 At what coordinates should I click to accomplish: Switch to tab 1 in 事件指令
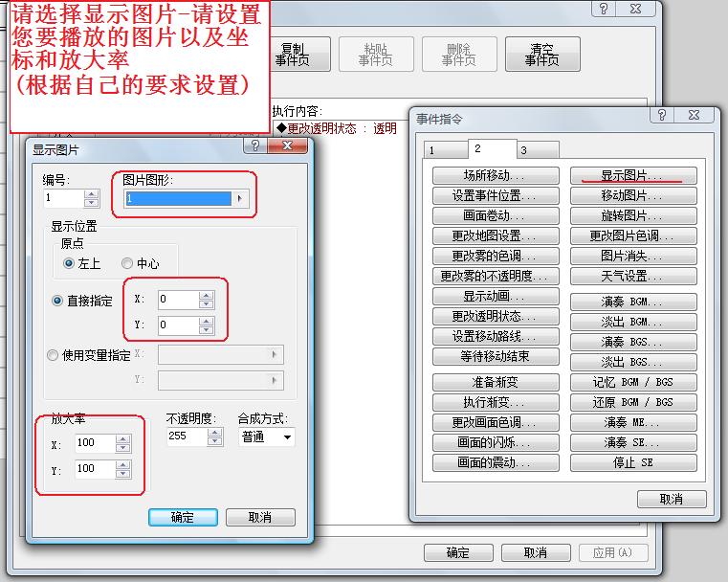click(x=445, y=150)
